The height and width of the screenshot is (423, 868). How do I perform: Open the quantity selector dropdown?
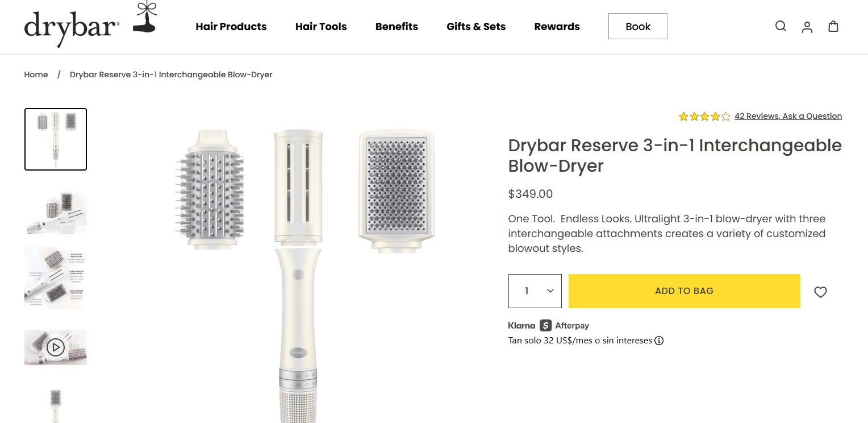[535, 291]
